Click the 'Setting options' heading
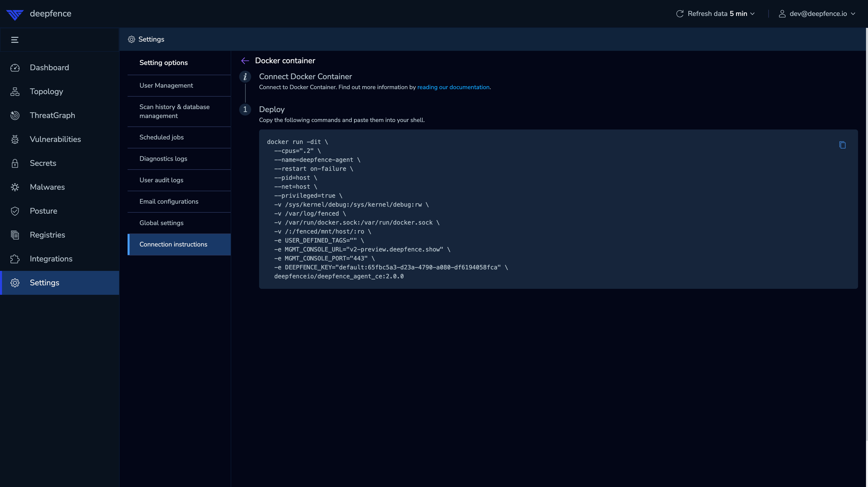 click(x=163, y=63)
